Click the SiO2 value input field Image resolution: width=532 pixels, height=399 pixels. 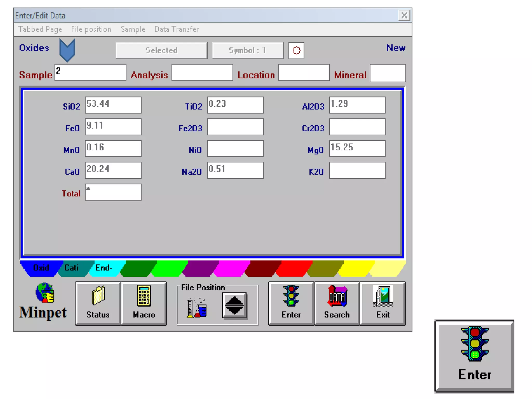point(113,105)
